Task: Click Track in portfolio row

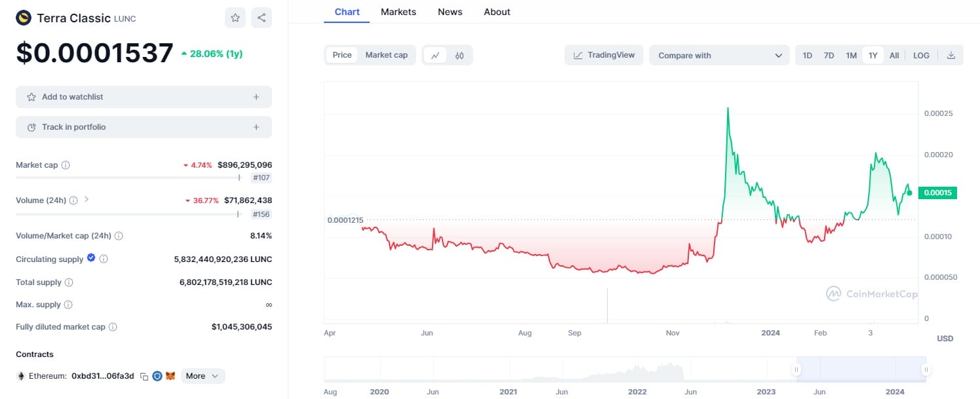Action: click(144, 127)
